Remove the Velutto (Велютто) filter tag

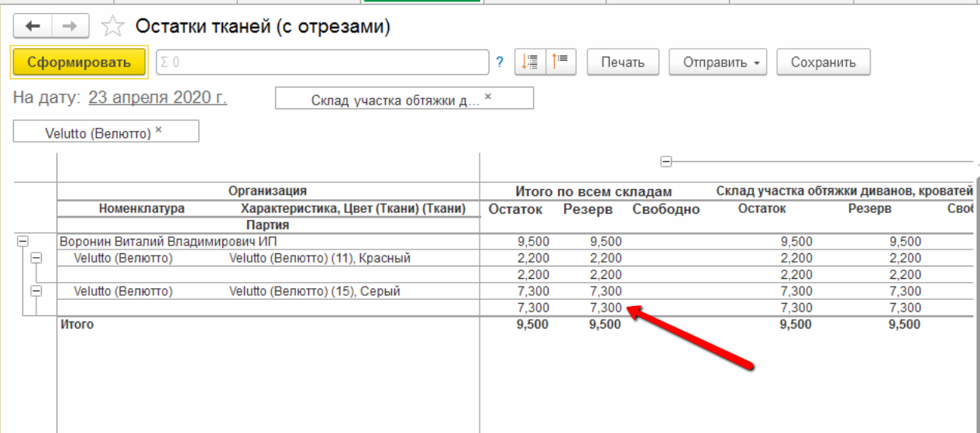tap(158, 129)
